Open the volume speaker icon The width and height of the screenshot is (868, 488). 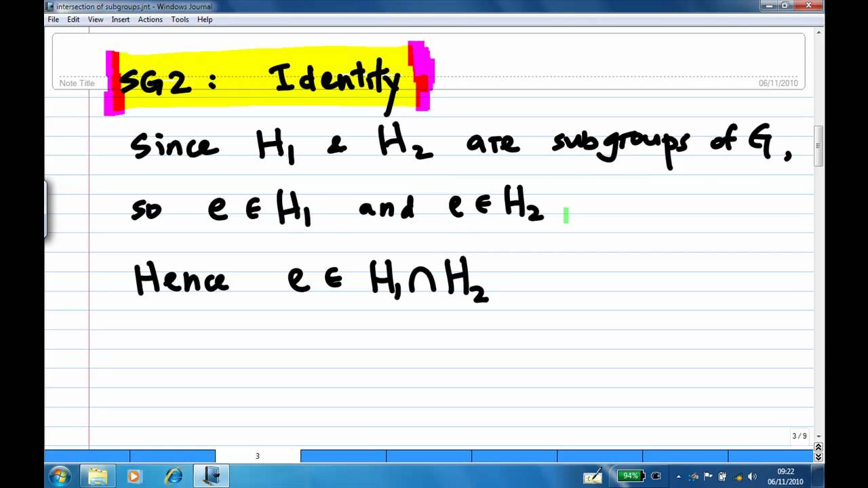tap(751, 476)
